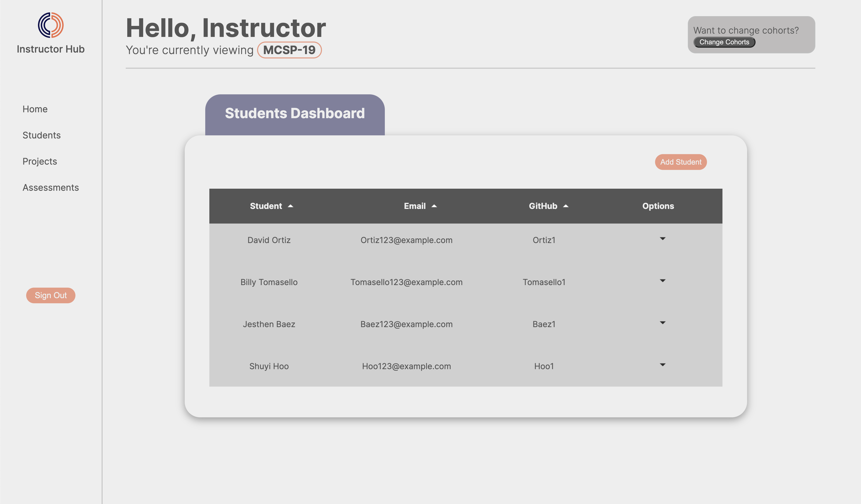Viewport: 861px width, 504px height.
Task: Click GitHub username Hoo1
Action: [x=544, y=366]
